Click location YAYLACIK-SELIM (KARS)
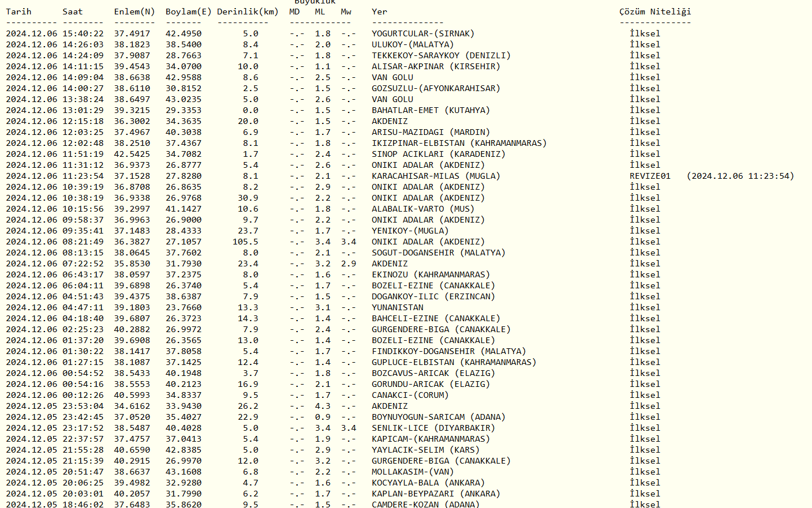This screenshot has width=812, height=508. (426, 450)
